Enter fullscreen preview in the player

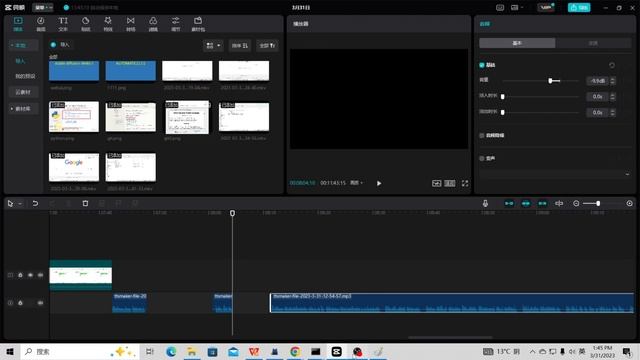coord(465,183)
